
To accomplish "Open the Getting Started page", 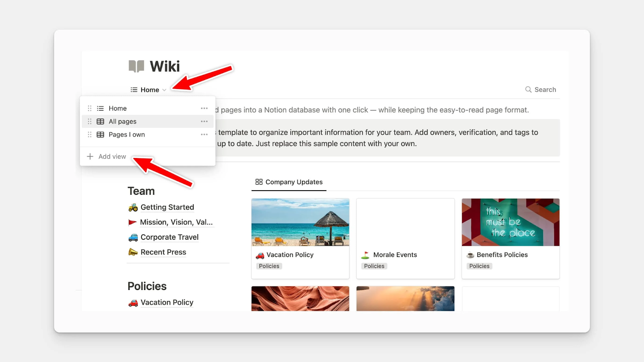I will tap(167, 207).
